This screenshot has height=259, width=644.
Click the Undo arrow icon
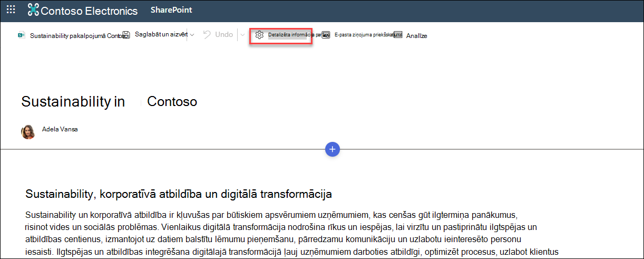tap(207, 34)
